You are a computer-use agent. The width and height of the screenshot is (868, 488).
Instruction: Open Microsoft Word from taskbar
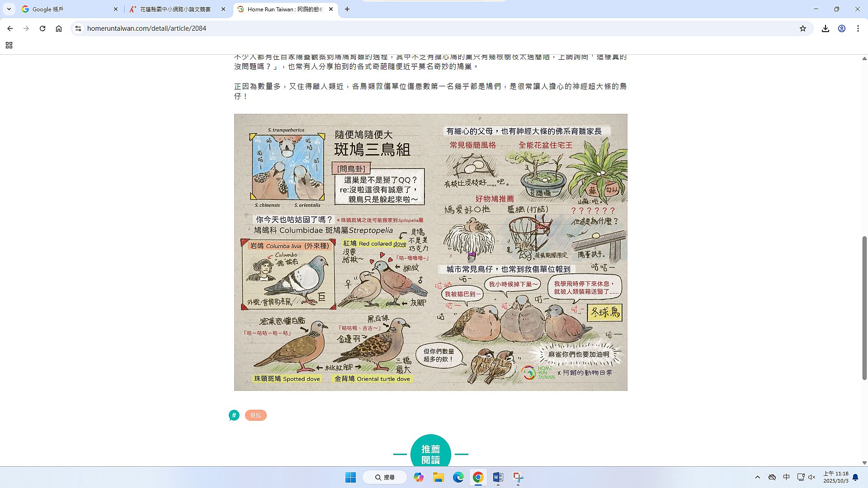click(x=498, y=477)
